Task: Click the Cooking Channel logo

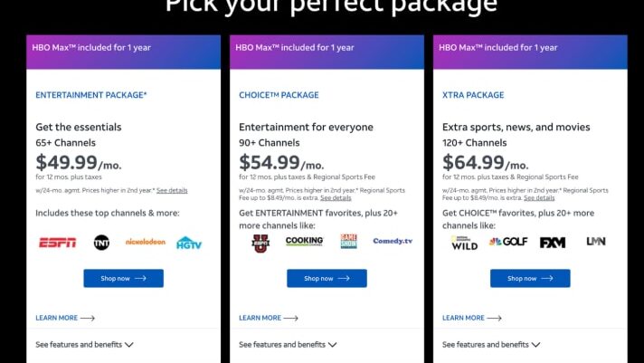Action: (305, 242)
